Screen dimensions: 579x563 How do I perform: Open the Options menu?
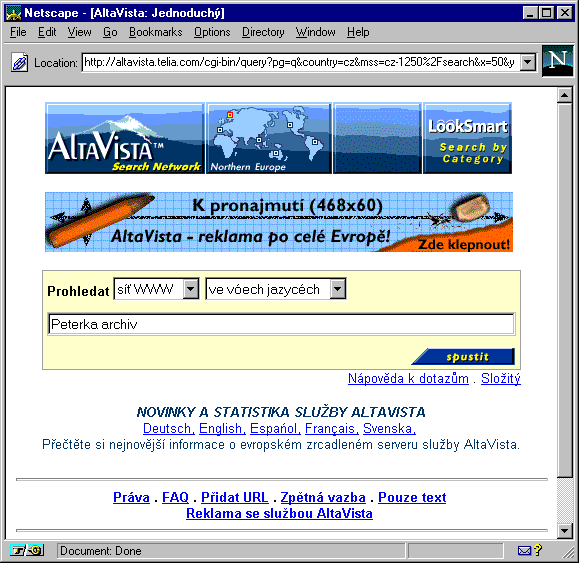[x=212, y=32]
